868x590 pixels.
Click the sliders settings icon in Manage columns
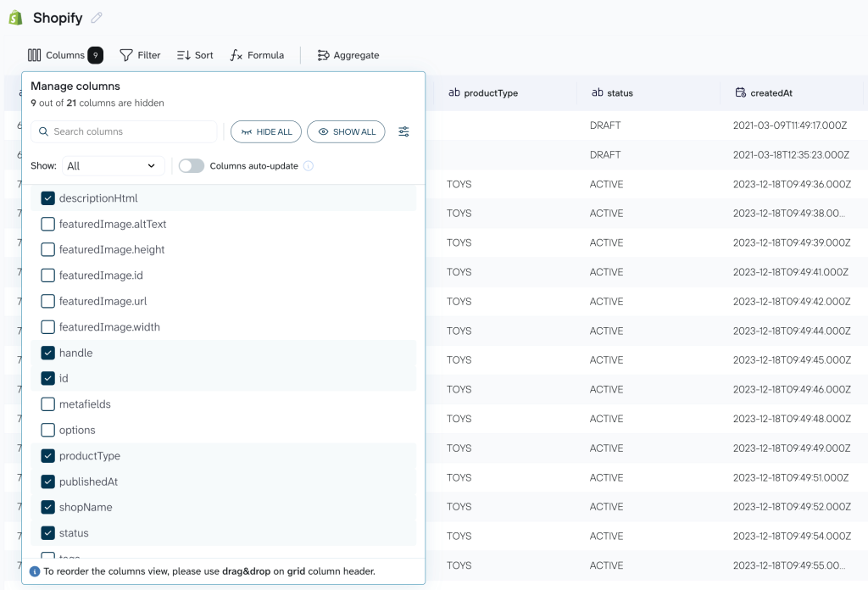click(x=403, y=131)
